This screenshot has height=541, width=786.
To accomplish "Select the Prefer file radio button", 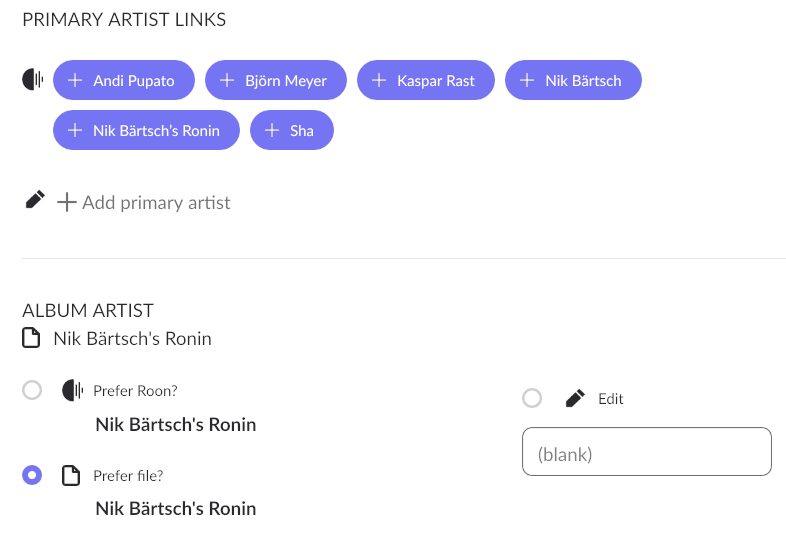I will click(x=32, y=475).
